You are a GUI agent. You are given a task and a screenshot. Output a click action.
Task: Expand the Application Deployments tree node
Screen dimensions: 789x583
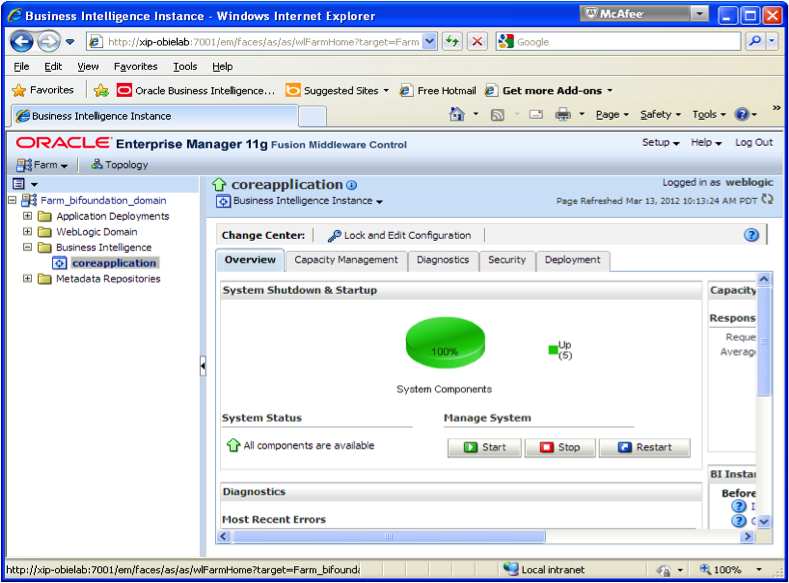click(x=28, y=216)
